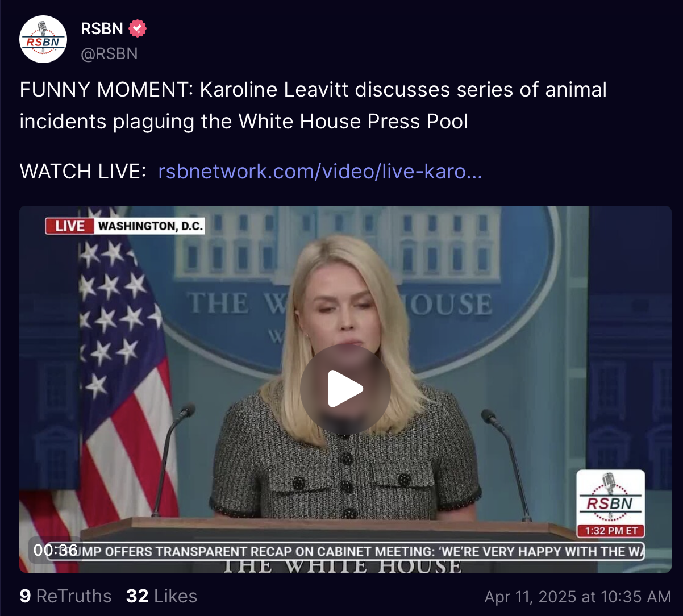Open the rsbnetwork.com video link
The height and width of the screenshot is (616, 683).
tap(320, 171)
